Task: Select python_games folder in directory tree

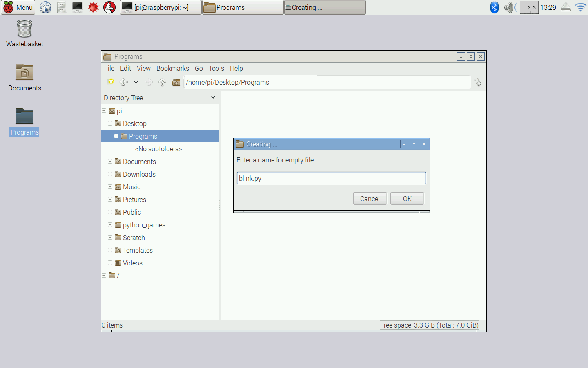Action: click(x=140, y=225)
